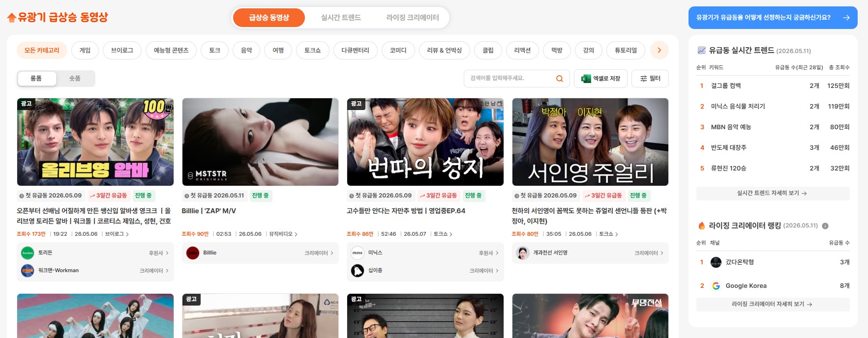Open the 토크쇼 link under 서인영 video

608,234
